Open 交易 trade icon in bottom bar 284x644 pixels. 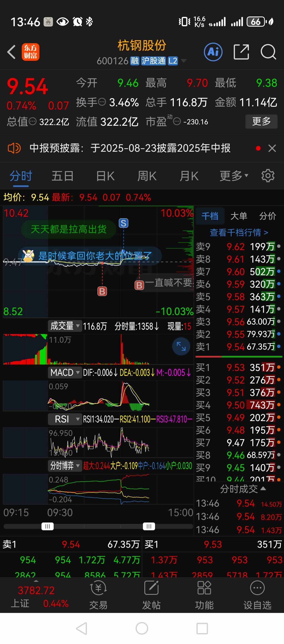[x=99, y=595]
